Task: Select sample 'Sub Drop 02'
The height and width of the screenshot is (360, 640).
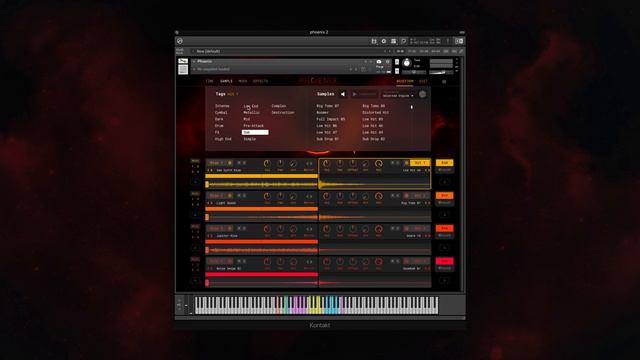Action: [374, 139]
